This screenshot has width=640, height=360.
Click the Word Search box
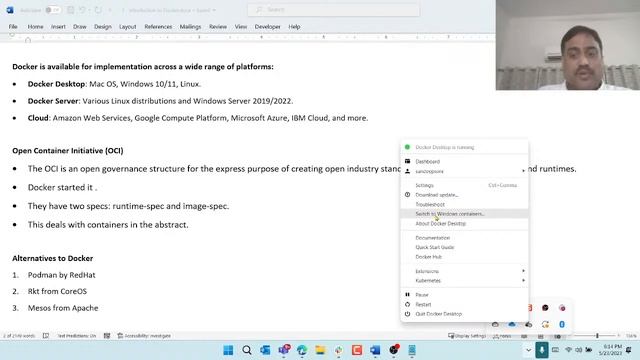coord(333,10)
